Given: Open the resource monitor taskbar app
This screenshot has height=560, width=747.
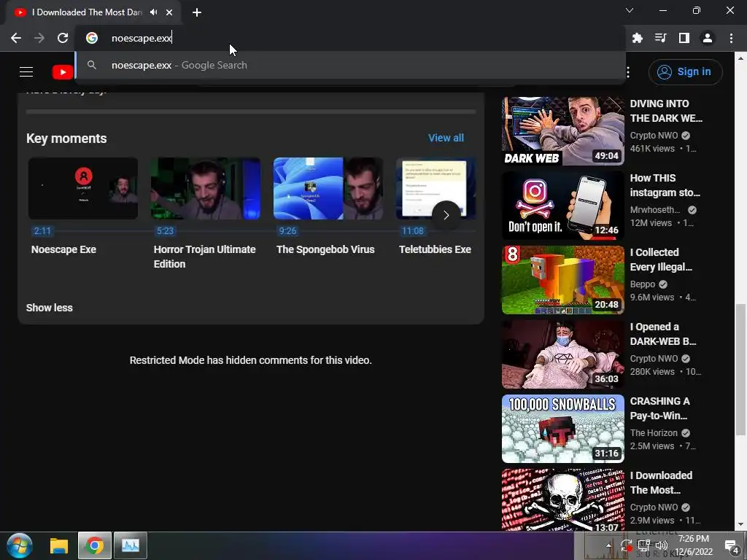Looking at the screenshot, I should (x=131, y=545).
